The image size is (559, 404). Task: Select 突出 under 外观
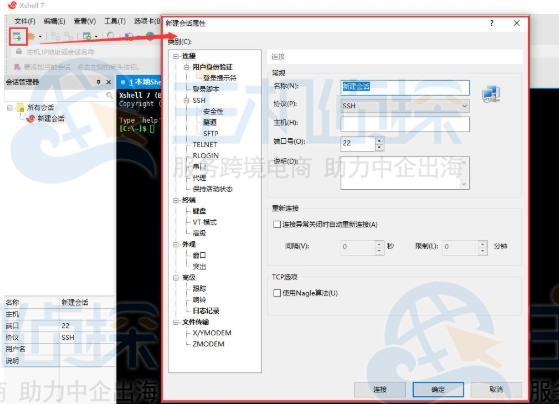[199, 266]
